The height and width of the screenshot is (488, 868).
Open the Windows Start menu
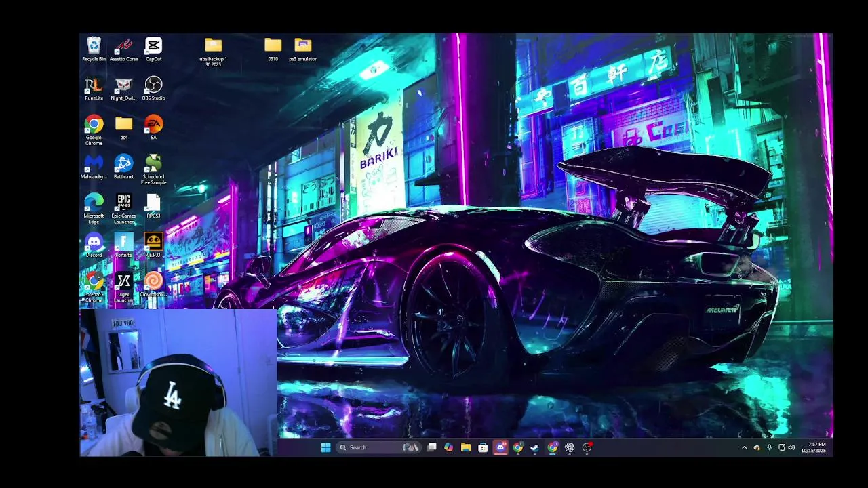point(325,447)
